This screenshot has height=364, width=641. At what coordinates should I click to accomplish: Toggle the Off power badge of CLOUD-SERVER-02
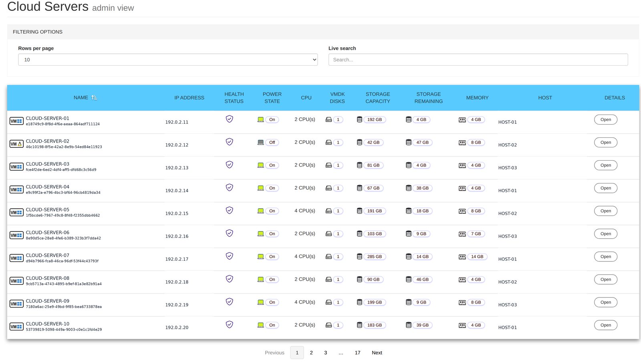pyautogui.click(x=272, y=143)
